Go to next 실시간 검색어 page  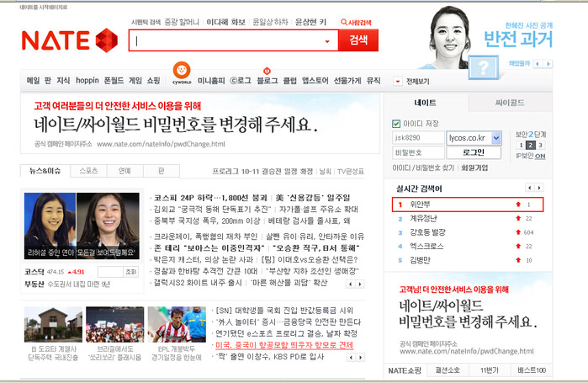[x=539, y=188]
